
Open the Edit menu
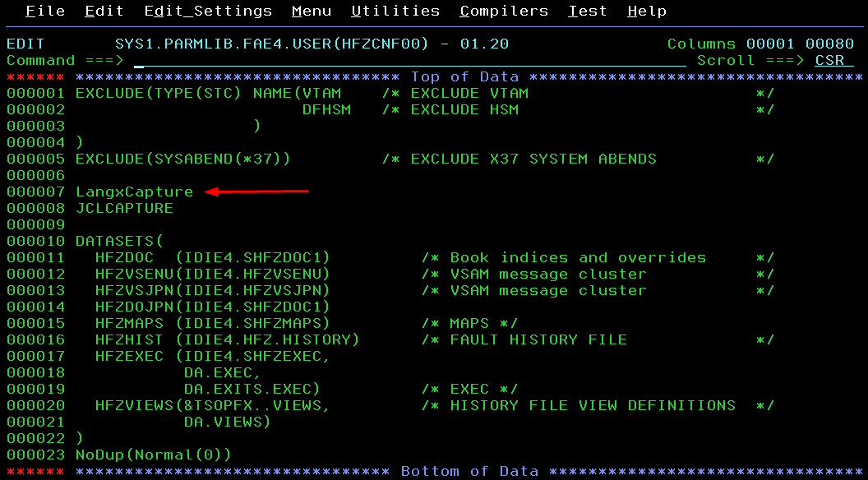(x=104, y=12)
